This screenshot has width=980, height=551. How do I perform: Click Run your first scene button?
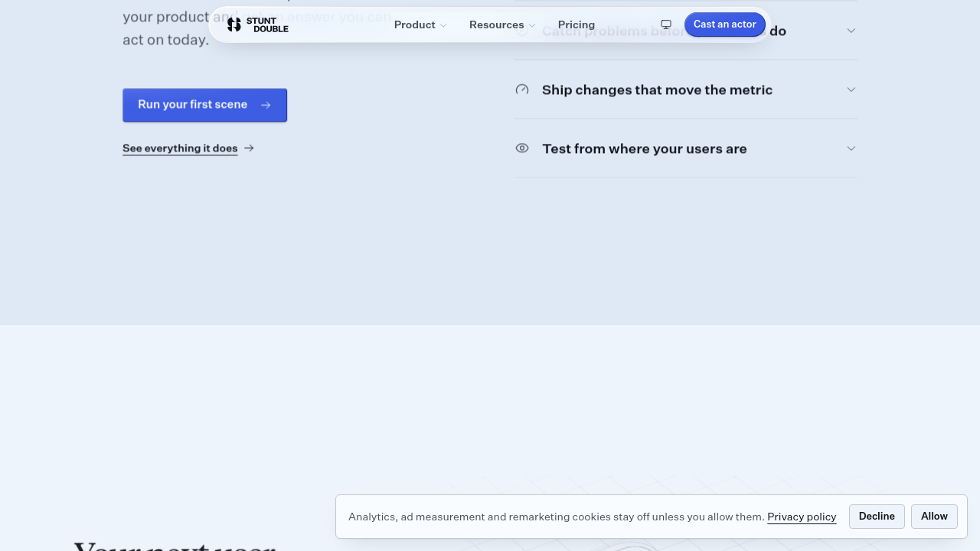coord(204,105)
